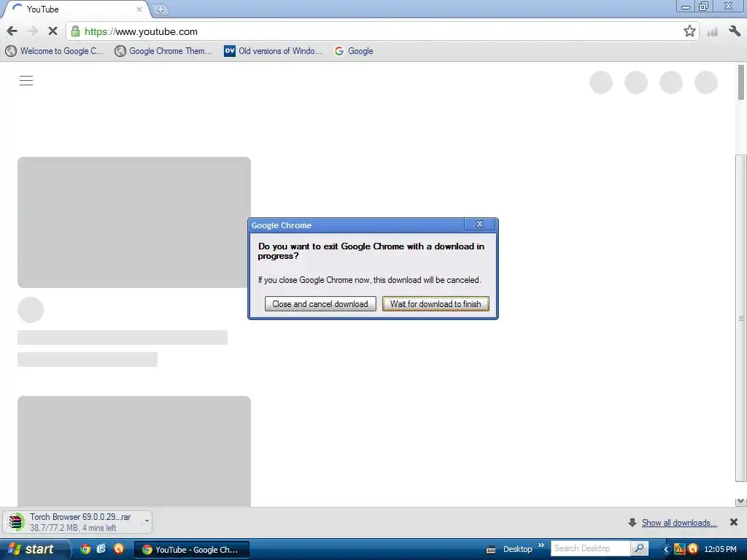Click the on-screen keyboard icon in taskbar

coord(491,550)
